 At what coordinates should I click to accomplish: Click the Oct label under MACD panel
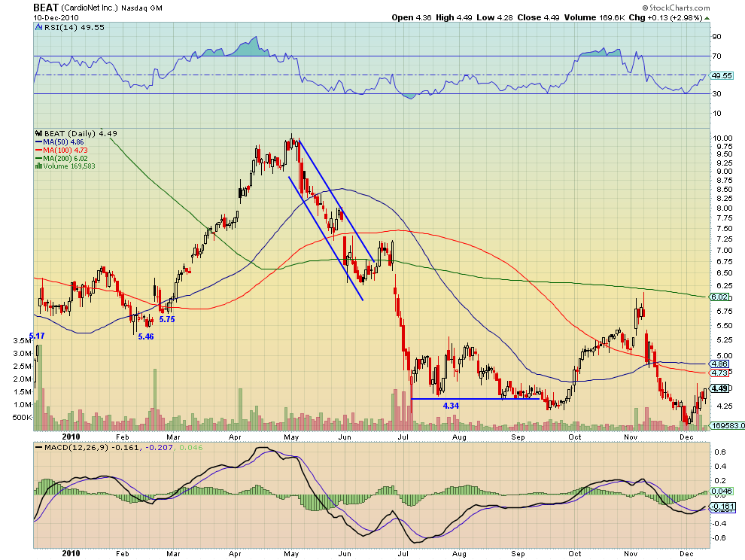coord(574,553)
